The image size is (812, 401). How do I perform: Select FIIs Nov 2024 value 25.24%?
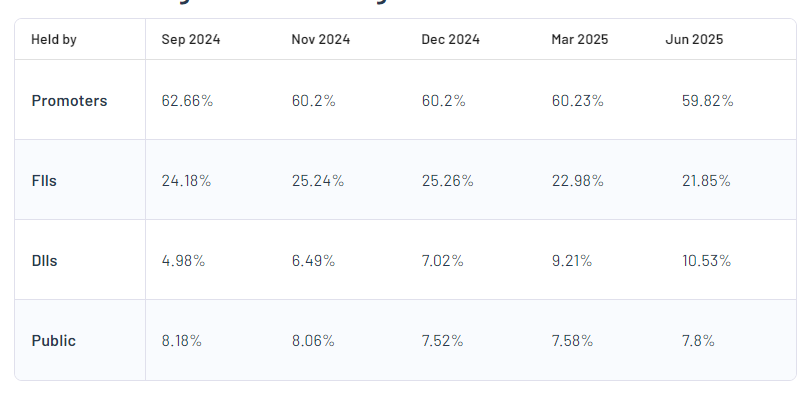(317, 181)
